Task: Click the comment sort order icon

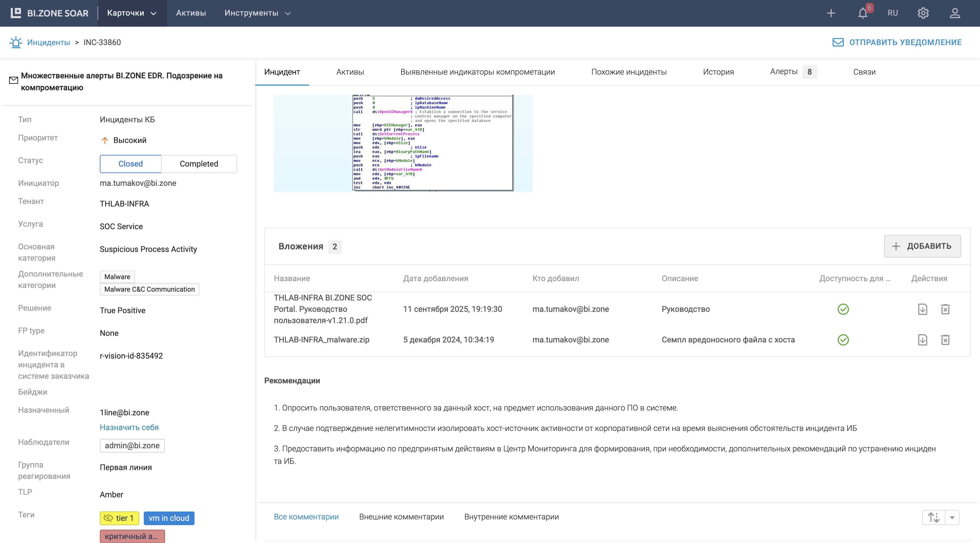Action: (933, 517)
